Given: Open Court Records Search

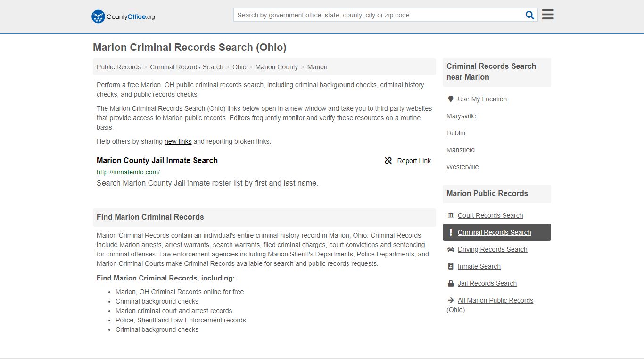Looking at the screenshot, I should tap(490, 215).
